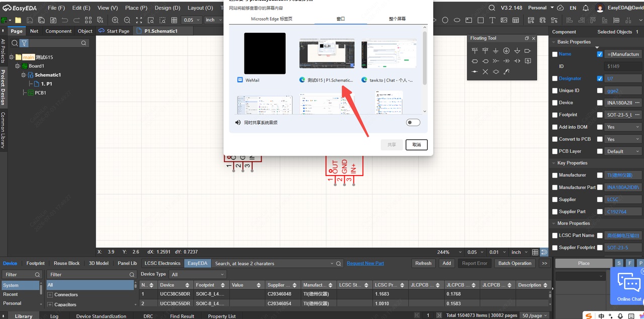Open the Design (D) menu
The image size is (644, 319).
click(x=168, y=8)
